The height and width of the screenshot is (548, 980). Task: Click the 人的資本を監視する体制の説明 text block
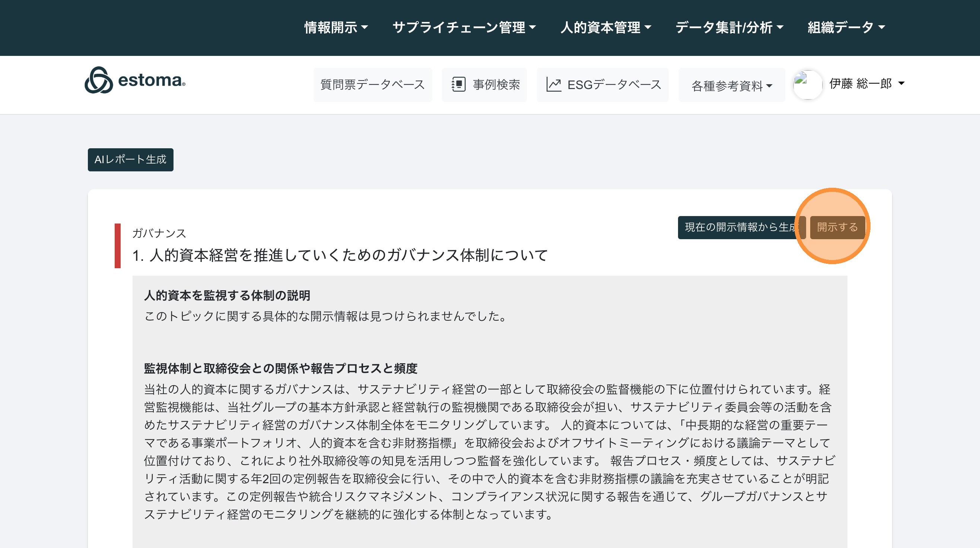point(227,295)
